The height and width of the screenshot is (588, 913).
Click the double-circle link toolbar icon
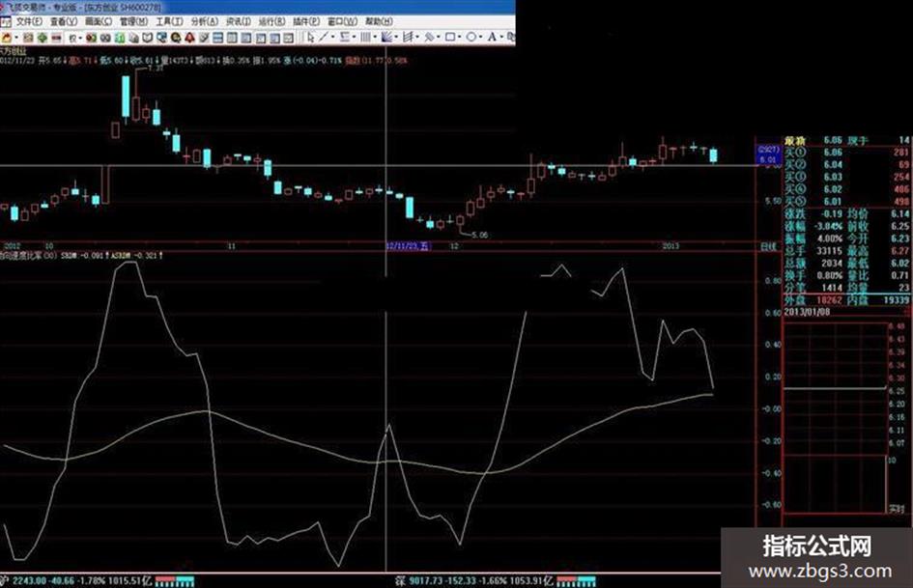pyautogui.click(x=105, y=38)
